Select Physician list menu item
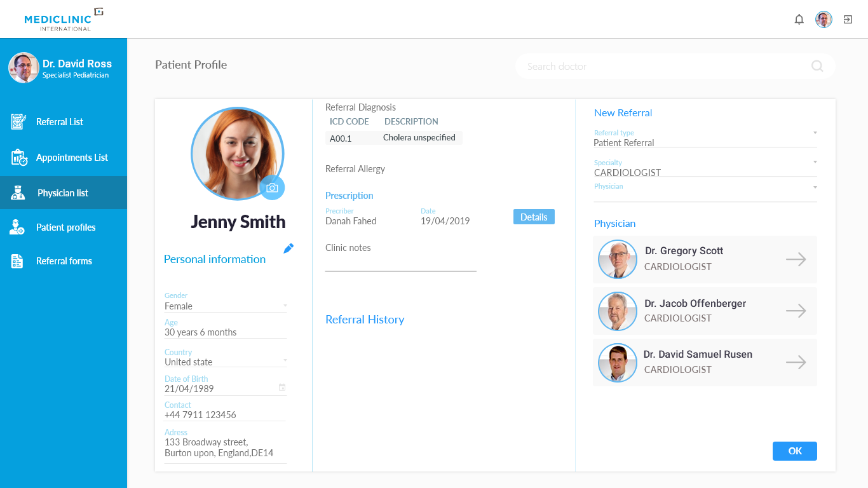Viewport: 868px width, 488px height. 63,193
